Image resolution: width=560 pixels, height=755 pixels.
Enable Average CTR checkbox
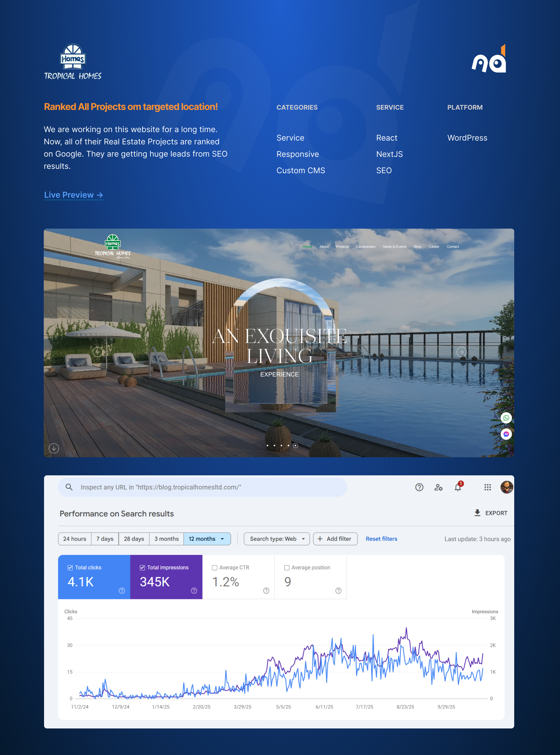215,567
